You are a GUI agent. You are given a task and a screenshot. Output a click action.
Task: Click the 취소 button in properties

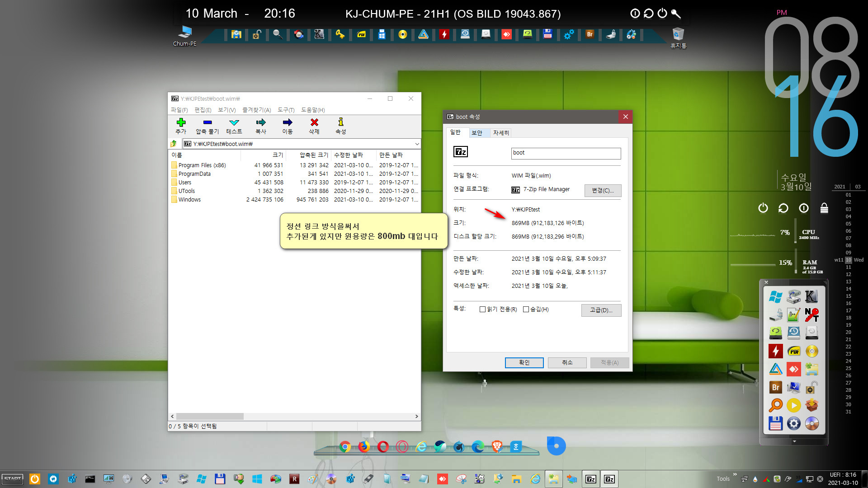(567, 362)
